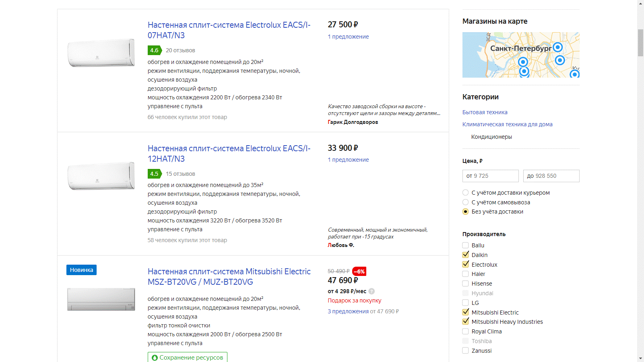The height and width of the screenshot is (362, 644).
Task: Select С учётом самовывоза radio option
Action: point(466,202)
